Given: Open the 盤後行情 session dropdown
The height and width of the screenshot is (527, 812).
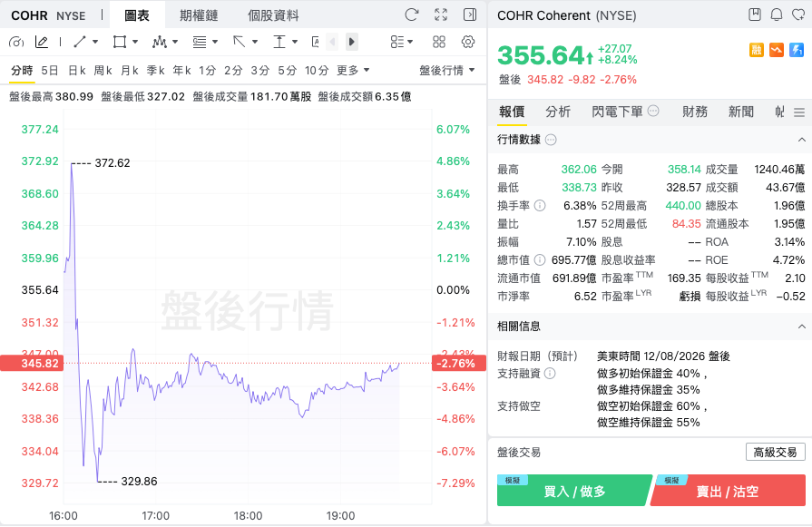Looking at the screenshot, I should click(x=447, y=71).
